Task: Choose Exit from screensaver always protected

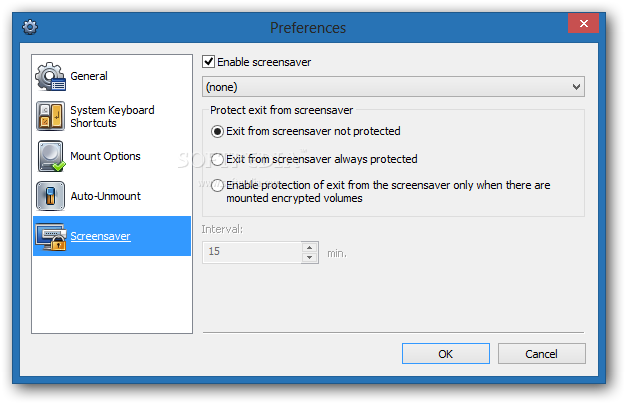Action: pyautogui.click(x=217, y=159)
